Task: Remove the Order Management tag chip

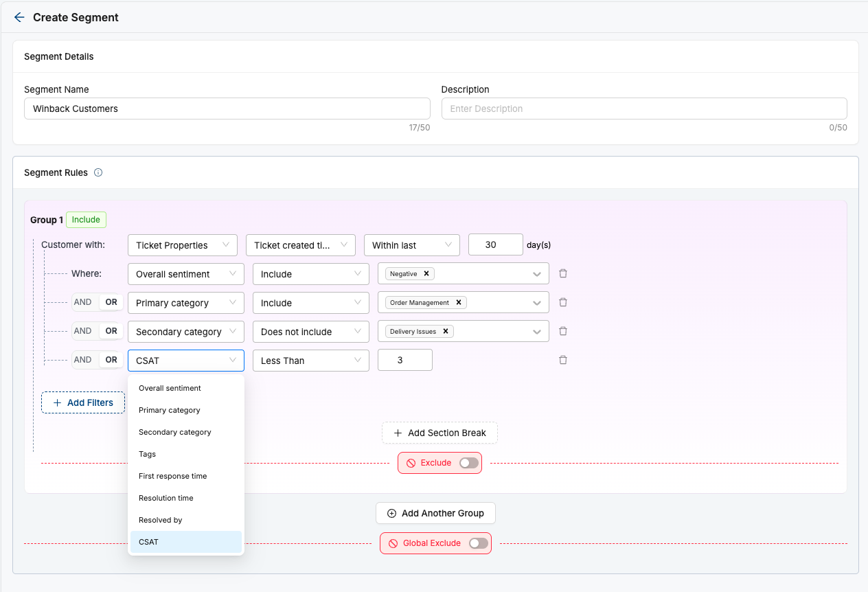Action: 459,302
